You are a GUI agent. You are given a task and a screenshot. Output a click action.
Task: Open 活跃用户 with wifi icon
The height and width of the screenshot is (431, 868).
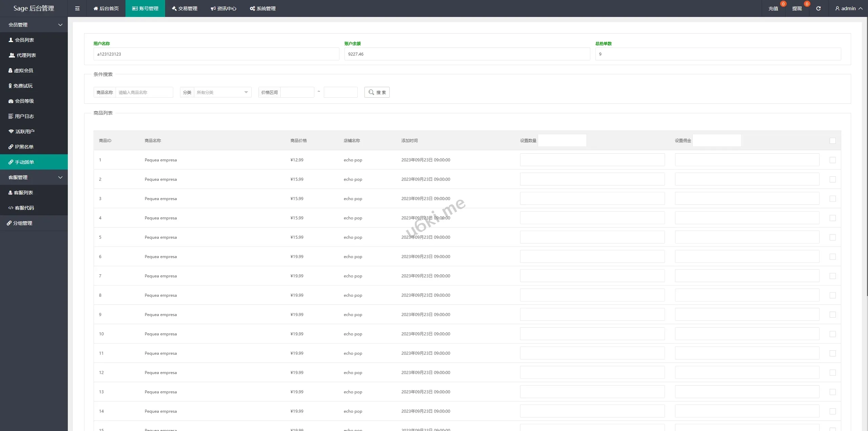point(25,132)
